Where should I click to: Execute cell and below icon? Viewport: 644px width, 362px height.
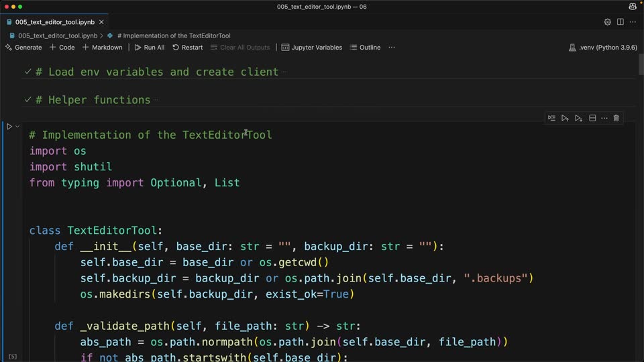[x=578, y=118]
